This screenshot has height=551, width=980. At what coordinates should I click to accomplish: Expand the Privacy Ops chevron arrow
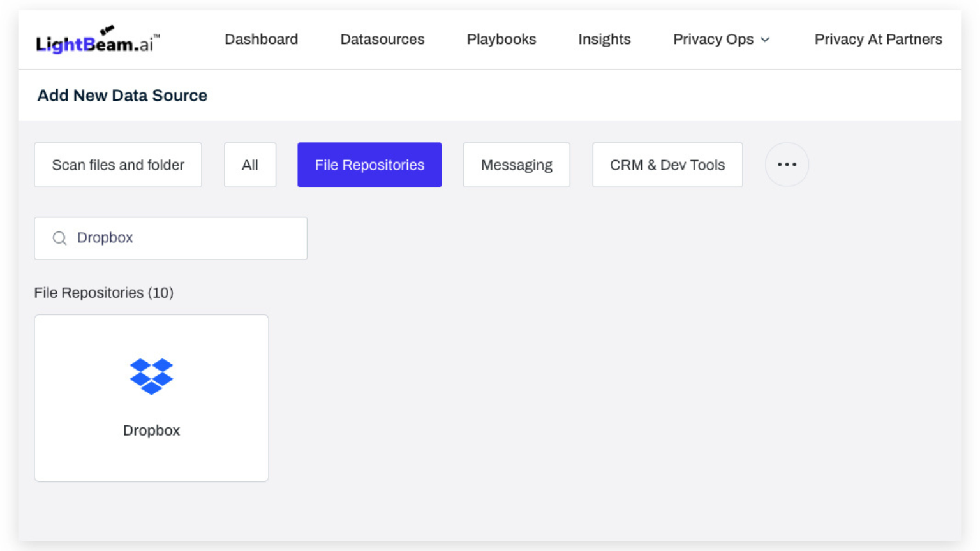pyautogui.click(x=766, y=40)
